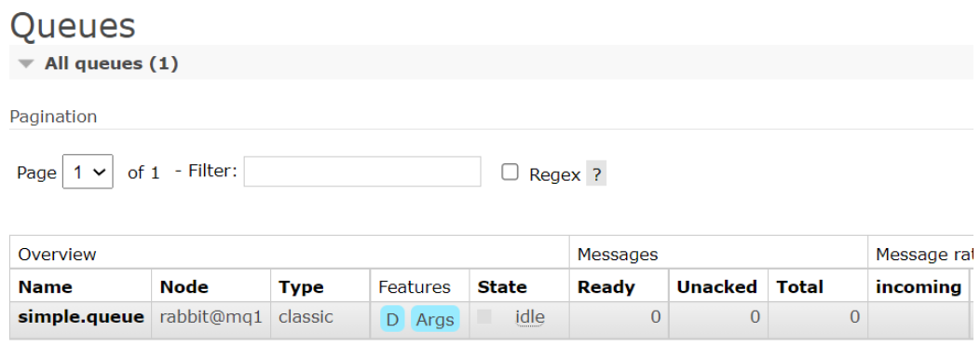This screenshot has height=346, width=980.
Task: Click the D durable feature badge
Action: (392, 319)
